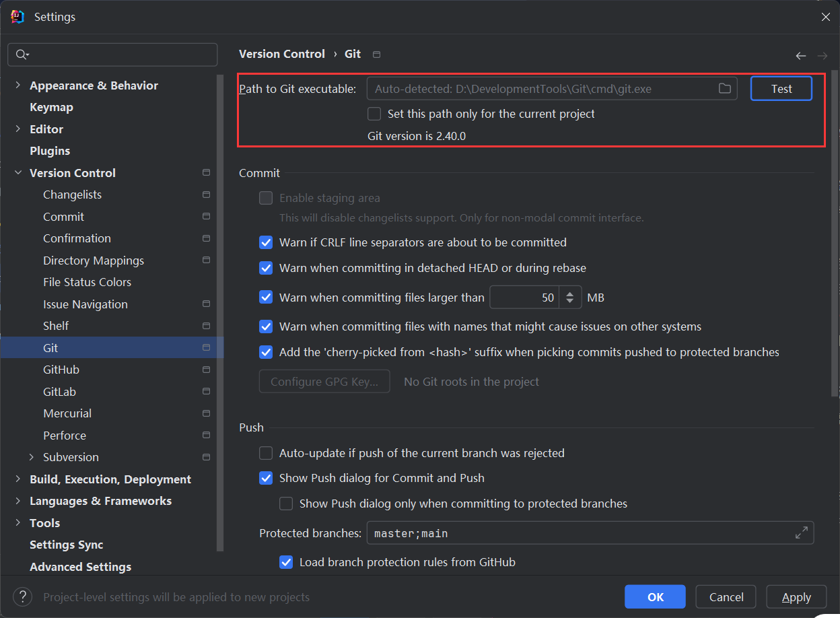Click the IntelliJ IDEA logo icon in title bar
This screenshot has height=618, width=840.
tap(17, 17)
